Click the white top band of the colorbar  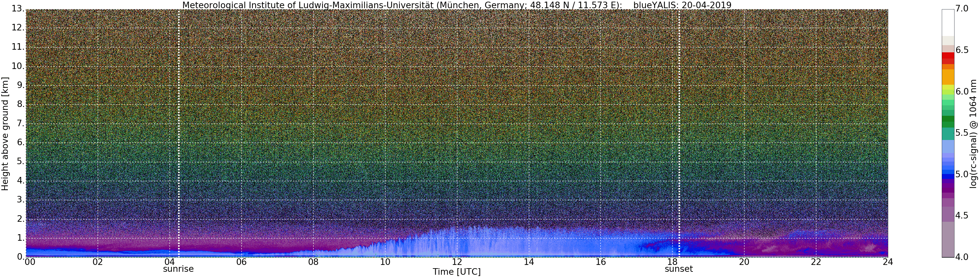(948, 23)
